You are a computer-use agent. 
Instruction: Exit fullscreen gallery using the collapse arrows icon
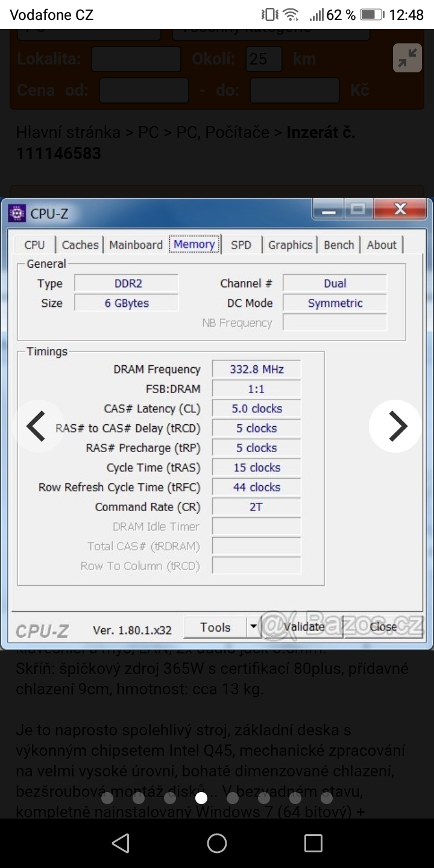pyautogui.click(x=407, y=58)
